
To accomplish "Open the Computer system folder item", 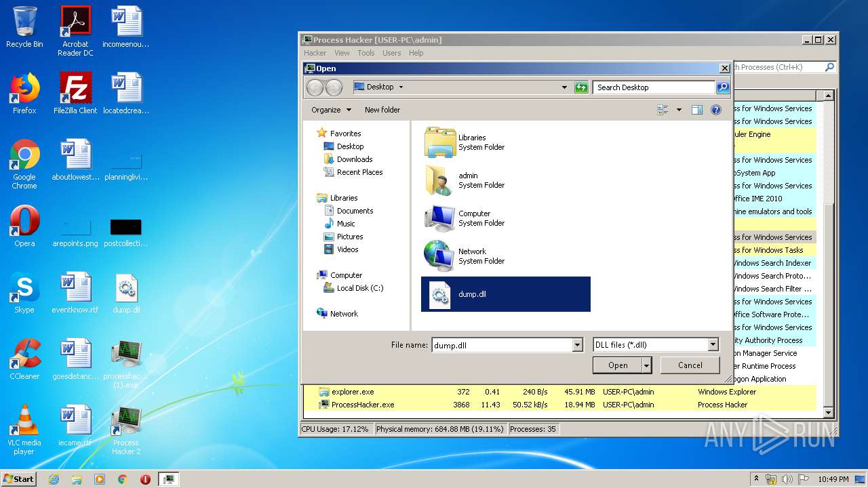I will point(506,218).
